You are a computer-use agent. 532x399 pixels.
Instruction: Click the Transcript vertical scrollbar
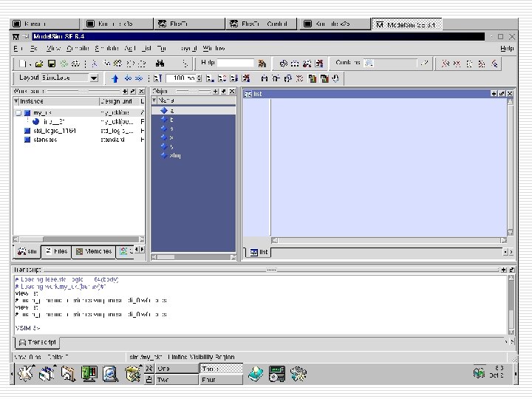coord(511,304)
